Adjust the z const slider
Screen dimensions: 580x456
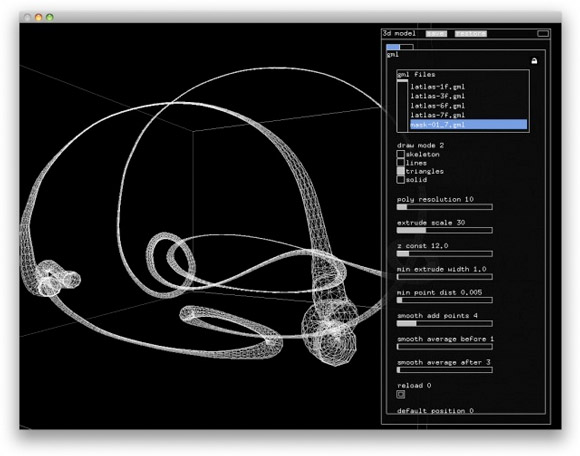[x=445, y=254]
